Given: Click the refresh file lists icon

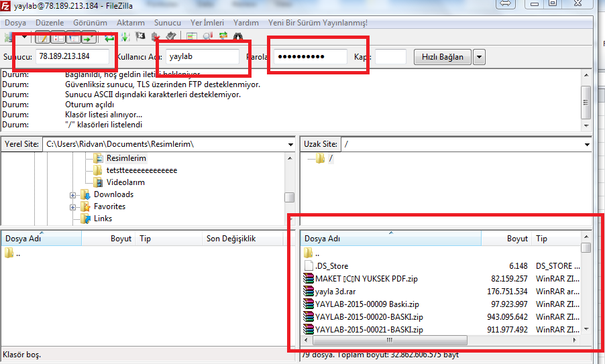Looking at the screenshot, I should pos(110,37).
